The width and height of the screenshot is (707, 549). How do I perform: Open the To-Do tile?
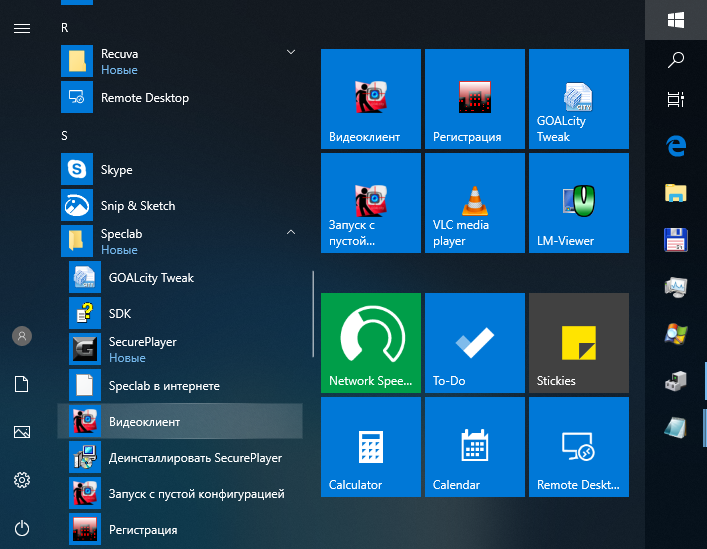[x=475, y=343]
